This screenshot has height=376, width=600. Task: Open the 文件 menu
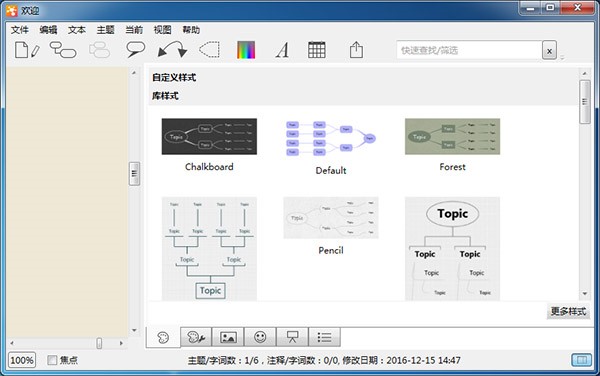(20, 30)
